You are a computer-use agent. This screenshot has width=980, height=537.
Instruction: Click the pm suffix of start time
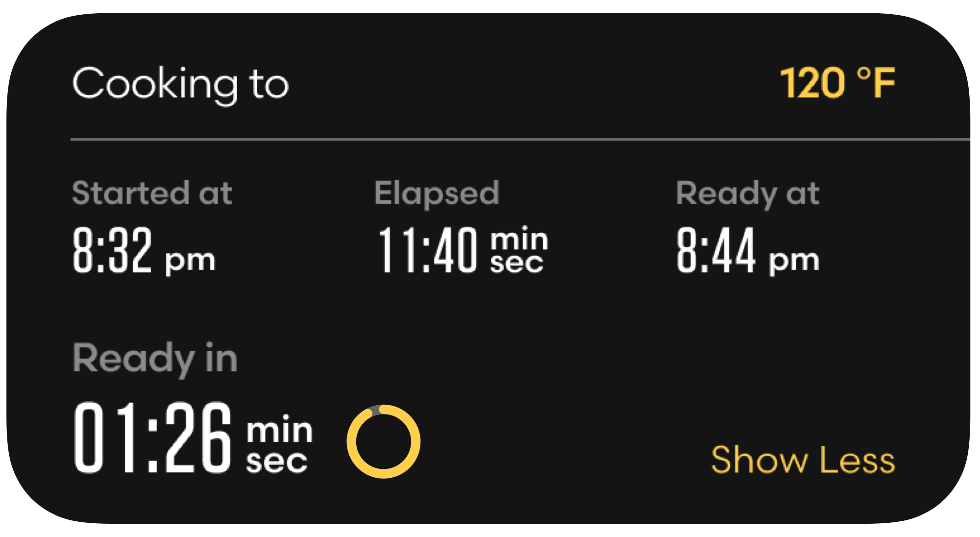(190, 260)
